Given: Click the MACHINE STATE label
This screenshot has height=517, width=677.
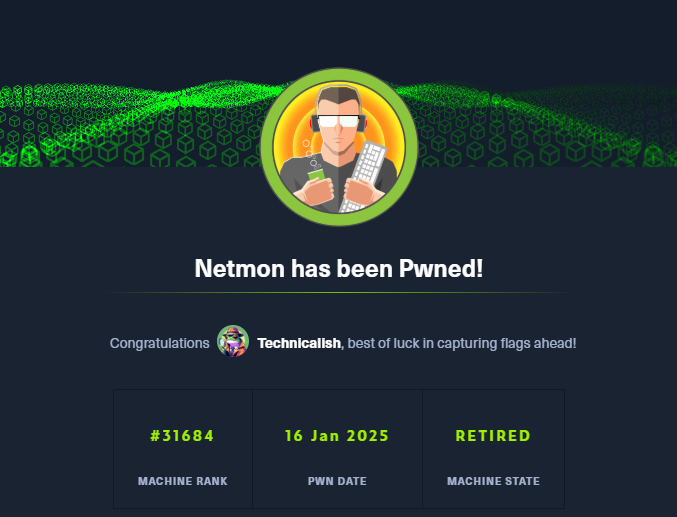Looking at the screenshot, I should 493,481.
